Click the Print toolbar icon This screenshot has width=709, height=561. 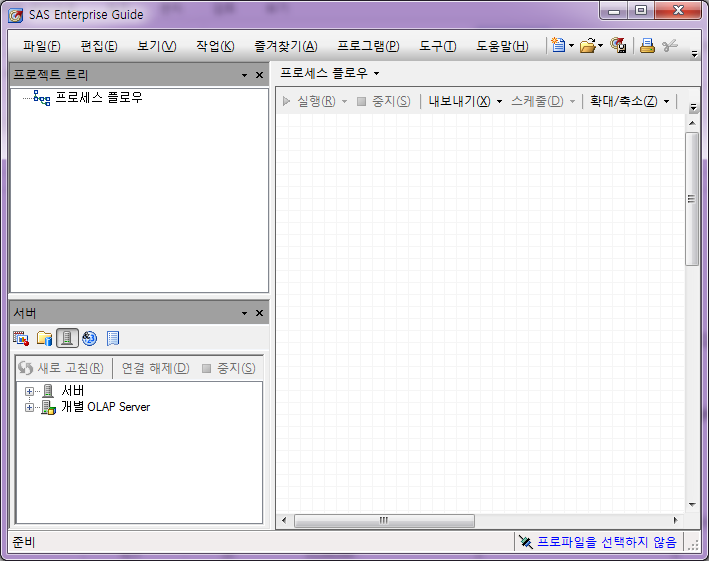coord(647,45)
